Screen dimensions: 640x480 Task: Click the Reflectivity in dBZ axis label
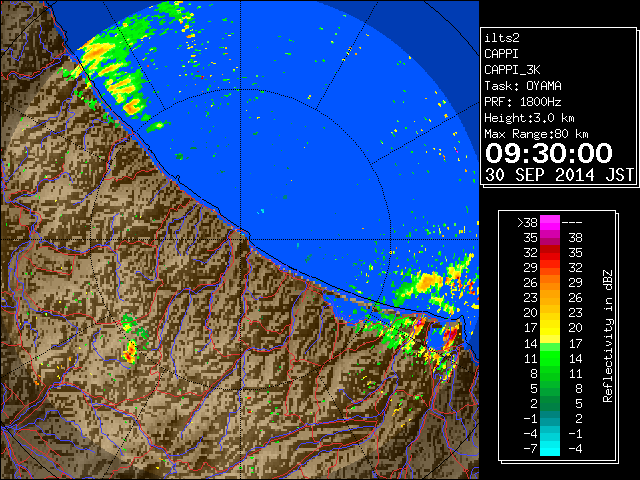pos(608,336)
